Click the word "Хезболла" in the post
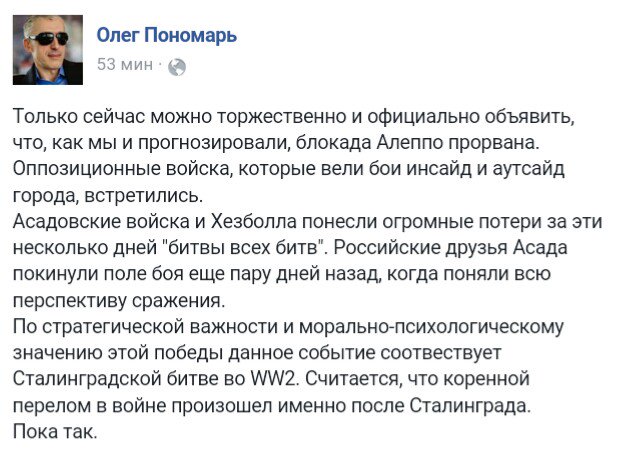Viewport: 621px width, 466px height. 253,222
